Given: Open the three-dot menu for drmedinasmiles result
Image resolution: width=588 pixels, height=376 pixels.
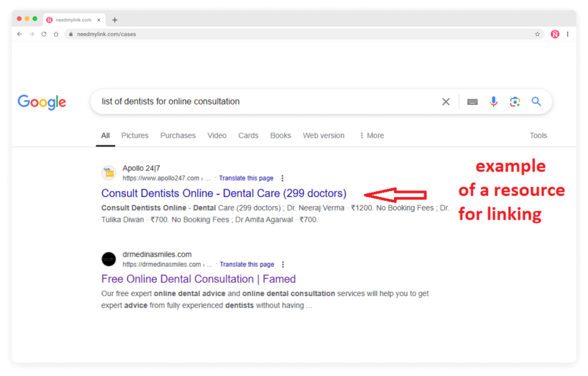Looking at the screenshot, I should point(283,264).
